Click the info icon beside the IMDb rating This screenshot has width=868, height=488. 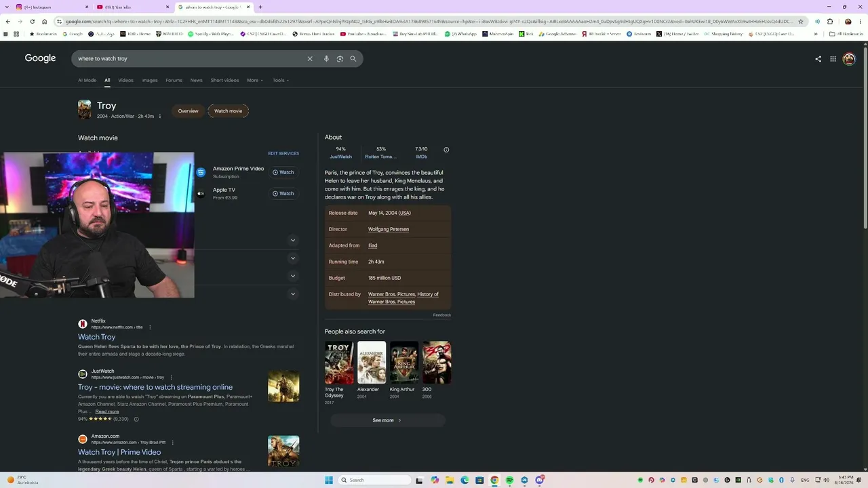pyautogui.click(x=446, y=150)
